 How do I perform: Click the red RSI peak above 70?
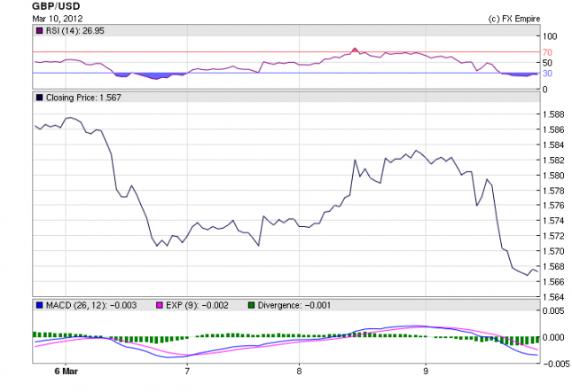[355, 50]
